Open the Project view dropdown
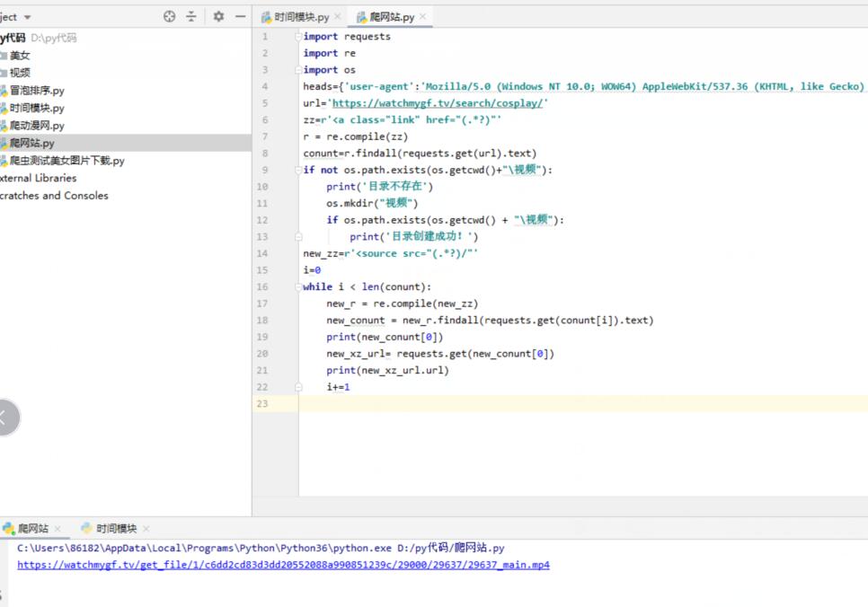This screenshot has width=868, height=607. pyautogui.click(x=27, y=17)
